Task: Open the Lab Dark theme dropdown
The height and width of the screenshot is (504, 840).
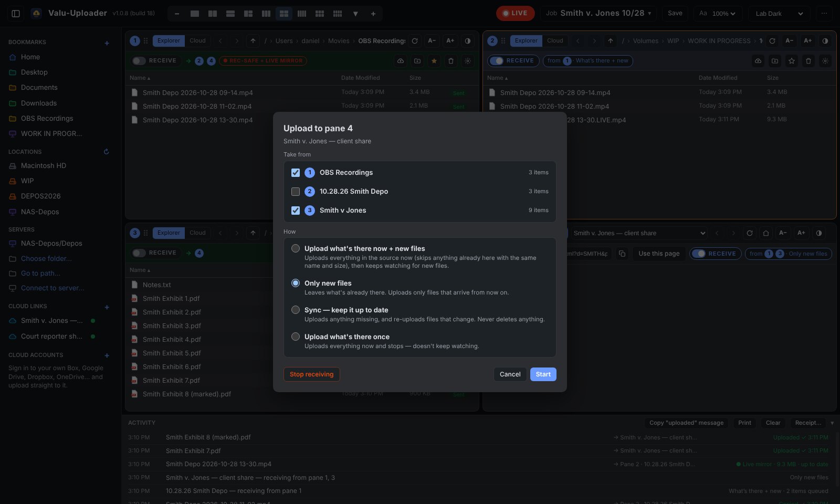Action: click(779, 14)
